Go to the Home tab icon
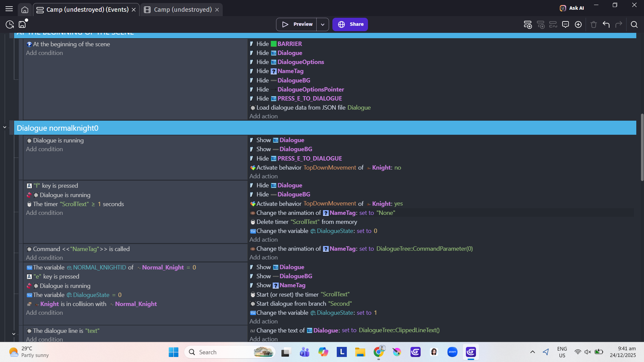Viewport: 644px width, 362px height. click(25, 10)
